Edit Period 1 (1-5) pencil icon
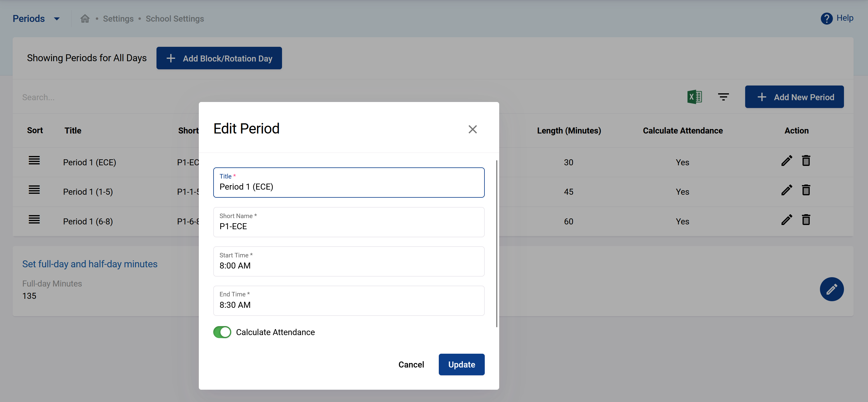Image resolution: width=868 pixels, height=402 pixels. (787, 190)
